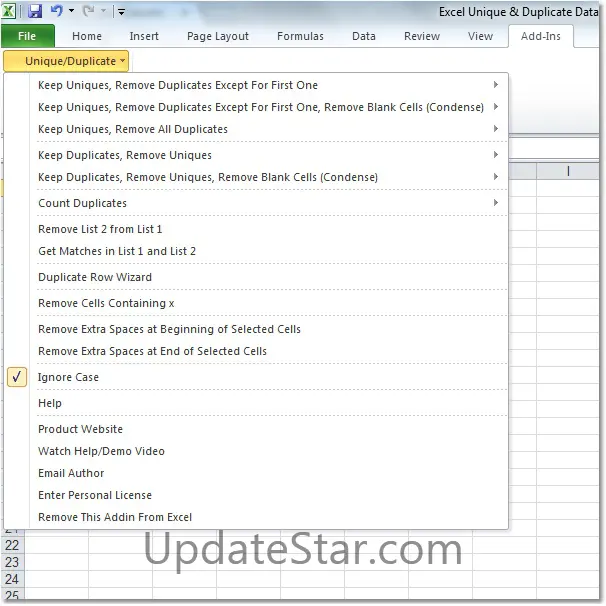Select row 23 header
This screenshot has height=606, width=606.
coord(12,562)
